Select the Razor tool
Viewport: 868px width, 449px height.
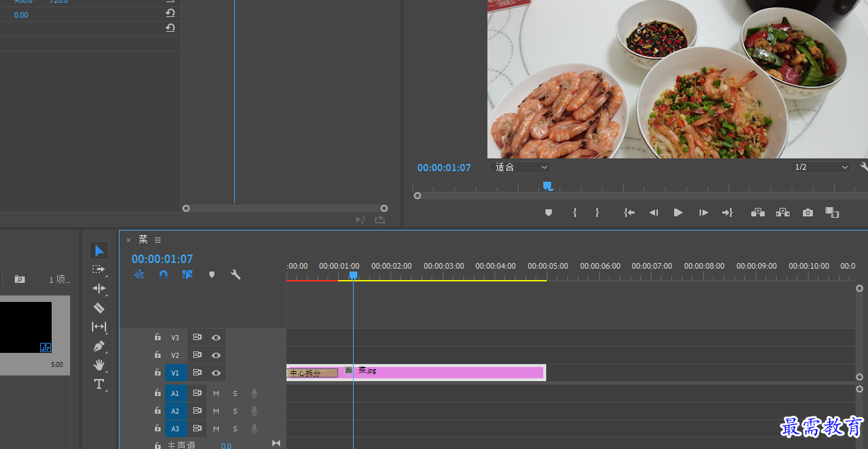point(99,308)
